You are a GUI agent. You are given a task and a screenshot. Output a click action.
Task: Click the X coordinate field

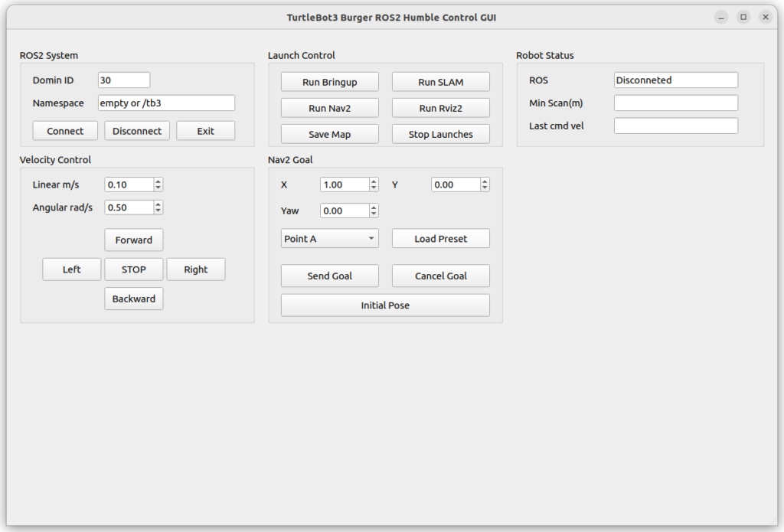[345, 184]
